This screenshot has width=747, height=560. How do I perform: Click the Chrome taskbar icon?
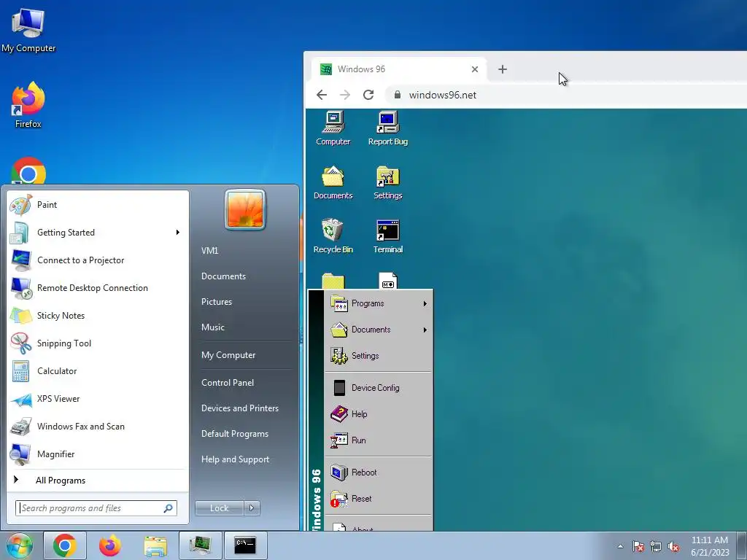coord(65,545)
